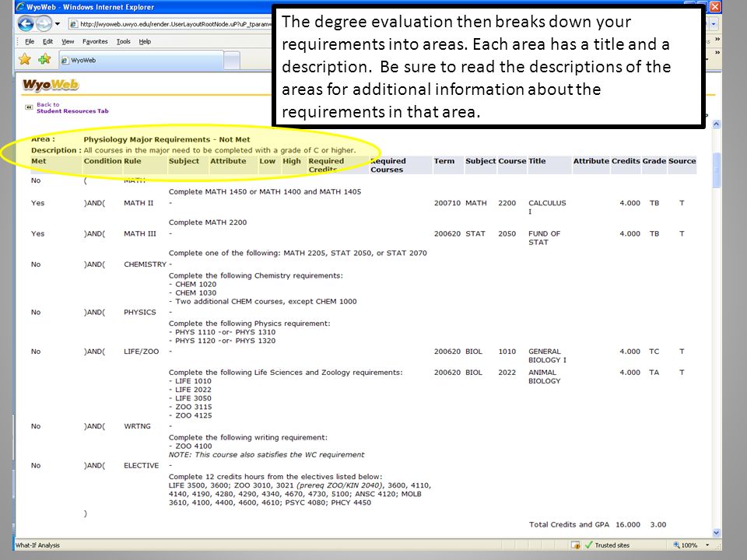Click the LIFE 3050 requirement line

point(190,398)
